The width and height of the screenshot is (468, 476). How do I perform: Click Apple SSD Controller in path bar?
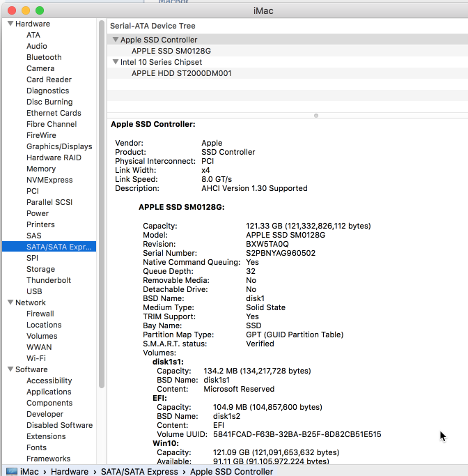pyautogui.click(x=231, y=471)
